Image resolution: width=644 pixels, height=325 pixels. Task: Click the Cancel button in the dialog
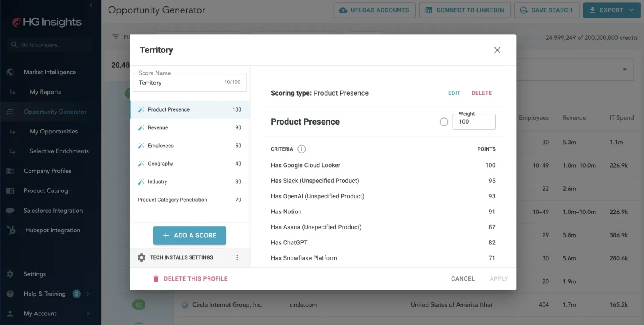(463, 278)
